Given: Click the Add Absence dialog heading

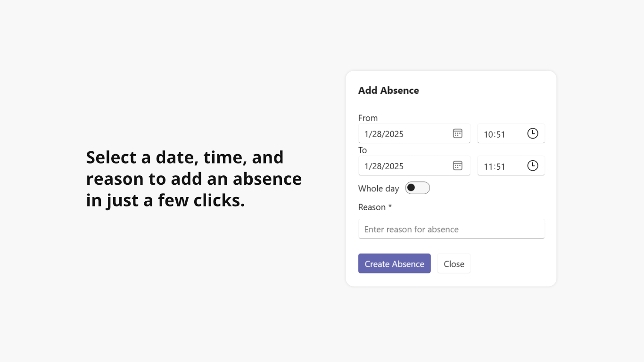Looking at the screenshot, I should pyautogui.click(x=388, y=90).
